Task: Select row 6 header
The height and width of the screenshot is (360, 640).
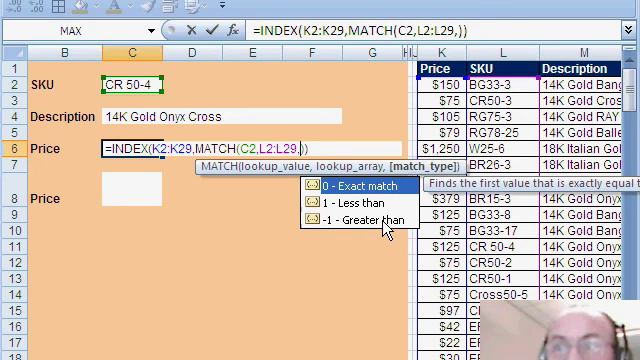Action: [x=15, y=149]
